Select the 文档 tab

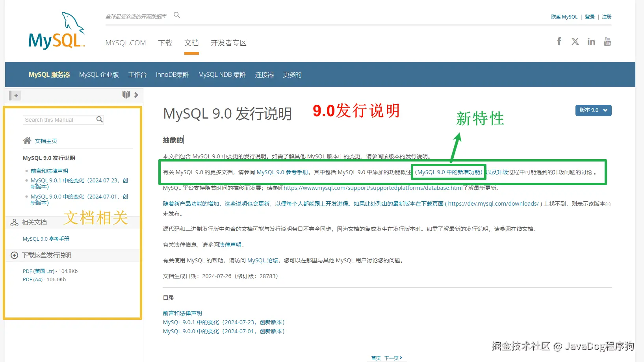pos(191,43)
